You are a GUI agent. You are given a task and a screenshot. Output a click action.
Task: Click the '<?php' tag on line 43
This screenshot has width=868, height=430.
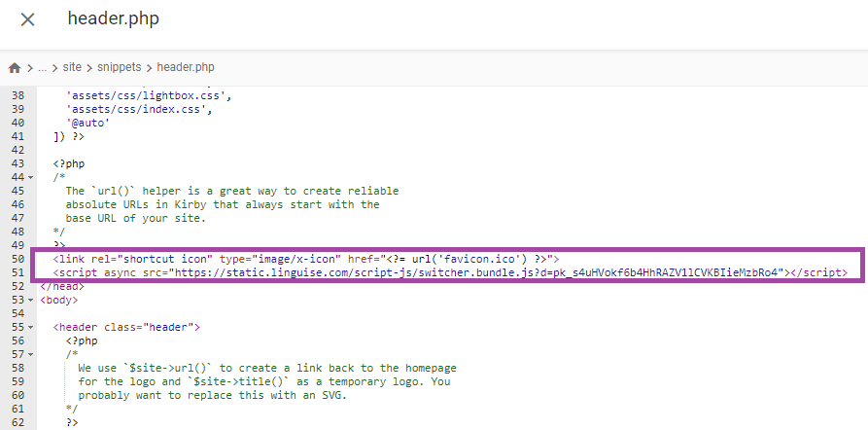click(69, 163)
